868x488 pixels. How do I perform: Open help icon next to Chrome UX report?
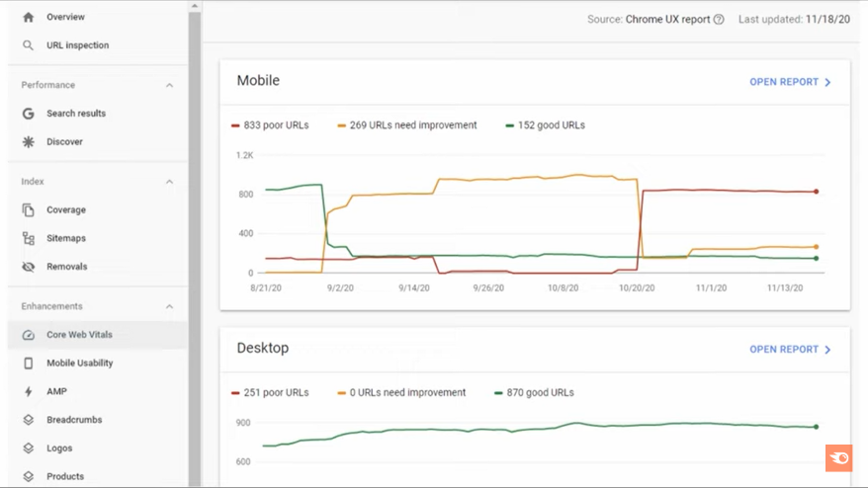pos(719,20)
